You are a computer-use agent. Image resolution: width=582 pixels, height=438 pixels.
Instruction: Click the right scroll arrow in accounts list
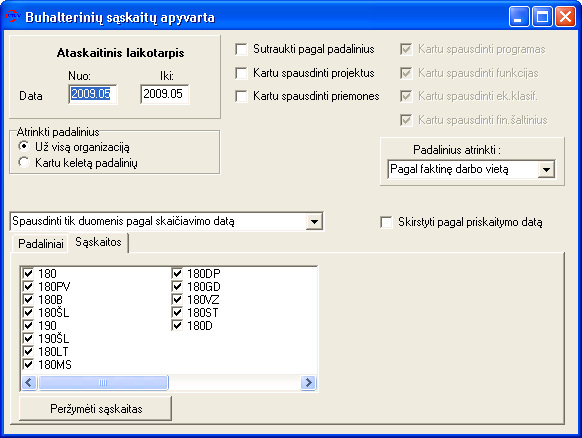click(x=308, y=382)
